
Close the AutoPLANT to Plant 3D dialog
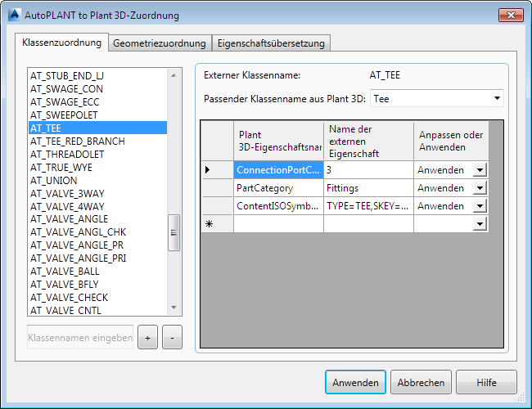pyautogui.click(x=511, y=15)
